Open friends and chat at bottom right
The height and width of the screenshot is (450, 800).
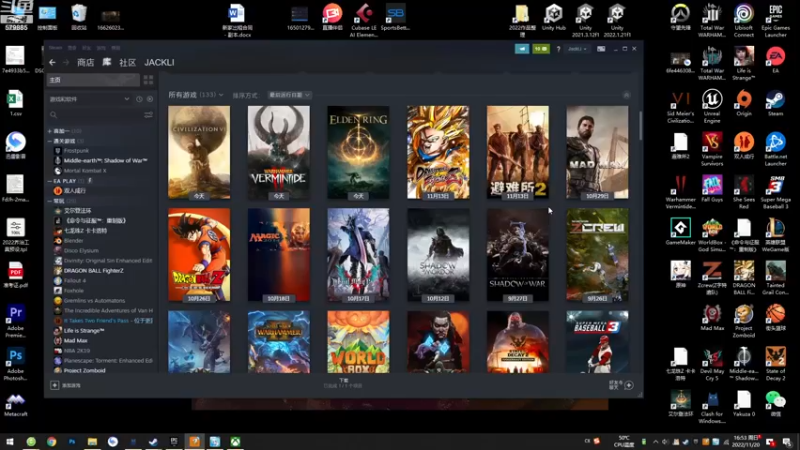[x=621, y=385]
